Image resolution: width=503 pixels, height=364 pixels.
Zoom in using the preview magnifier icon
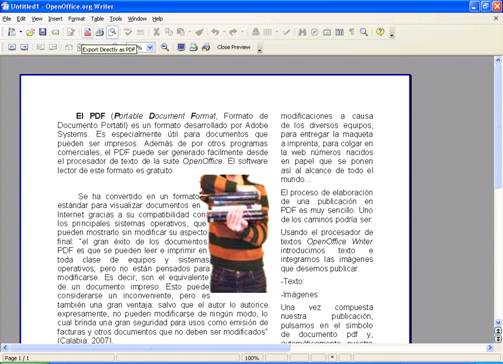(165, 47)
